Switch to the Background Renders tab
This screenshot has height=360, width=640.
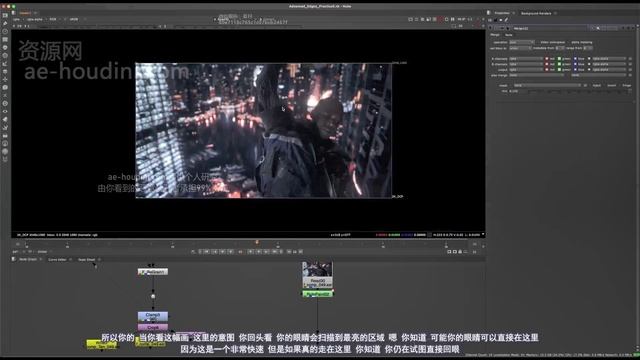[536, 13]
